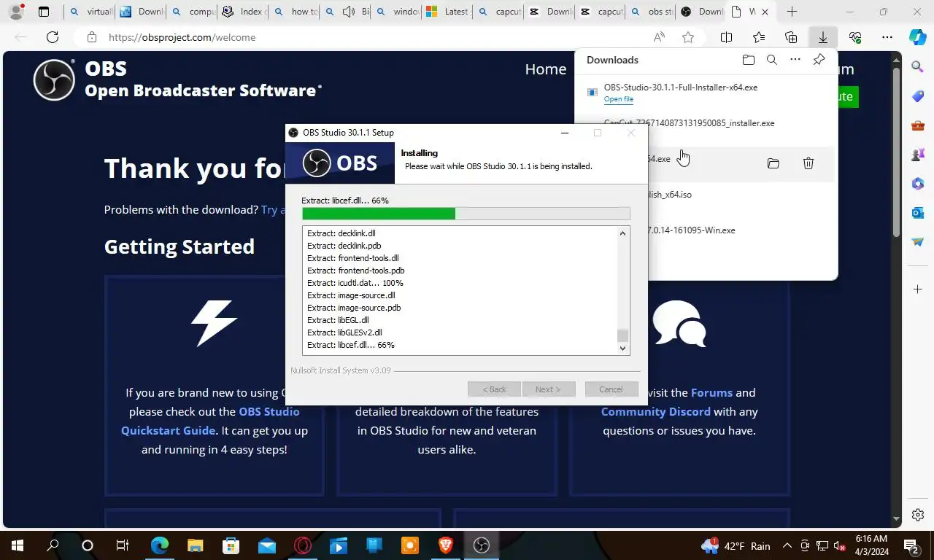This screenshot has height=560, width=934.
Task: Select 'Extract: libEGL.dll' log line
Action: pos(338,320)
